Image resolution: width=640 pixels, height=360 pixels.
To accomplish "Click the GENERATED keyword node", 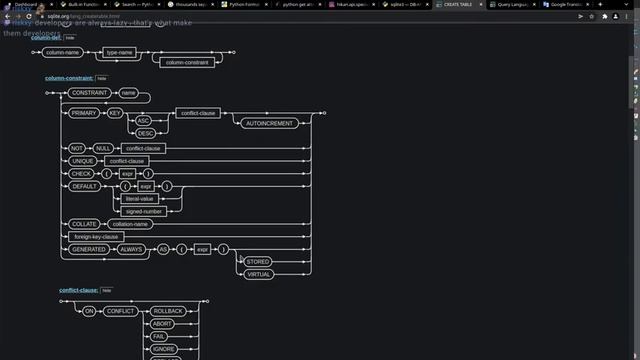I will click(x=89, y=249).
